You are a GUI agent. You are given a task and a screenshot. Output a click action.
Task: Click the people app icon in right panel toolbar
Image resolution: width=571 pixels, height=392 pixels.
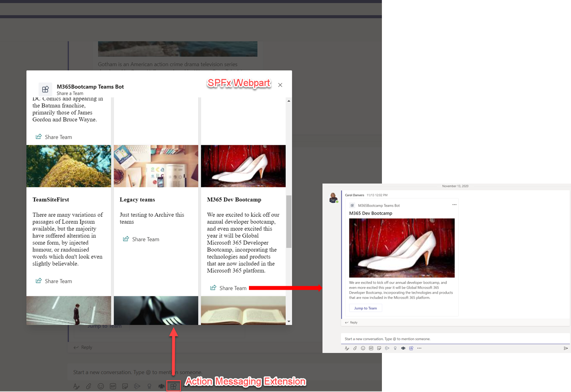[403, 348]
